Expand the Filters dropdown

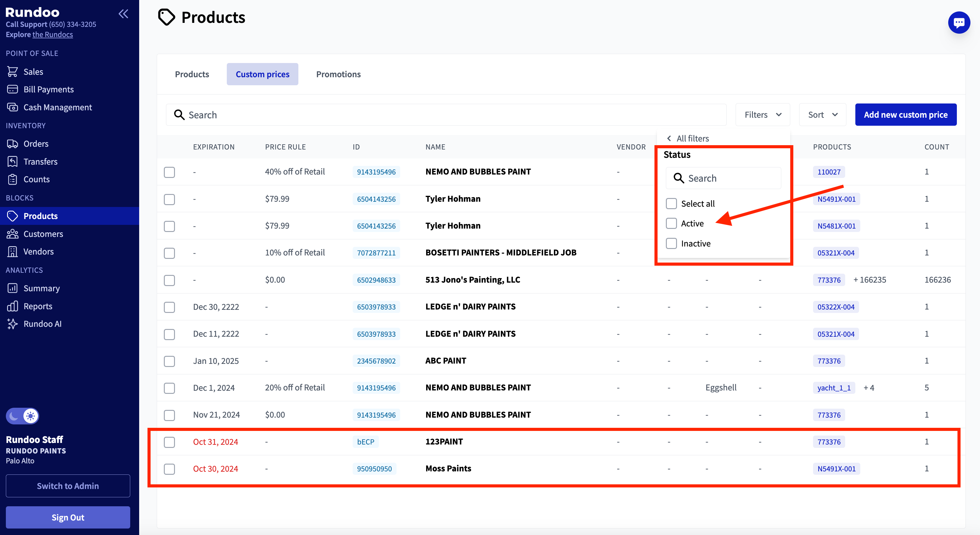[x=762, y=115]
